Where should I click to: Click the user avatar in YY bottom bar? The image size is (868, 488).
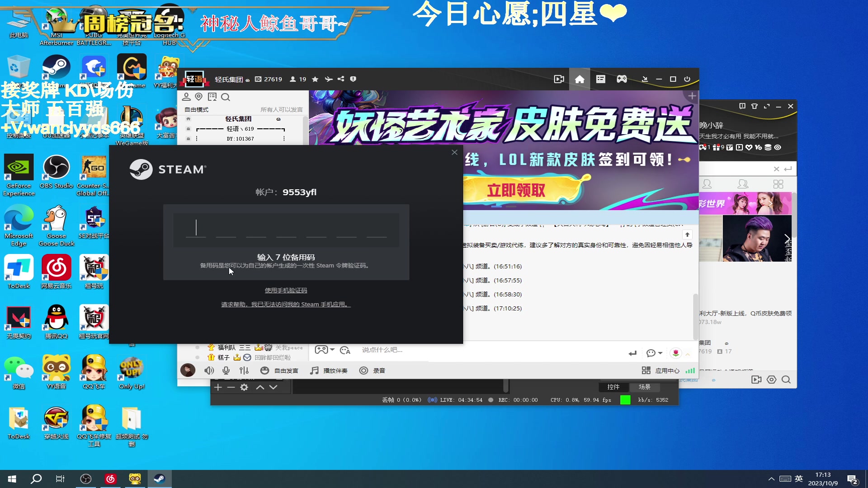click(188, 370)
